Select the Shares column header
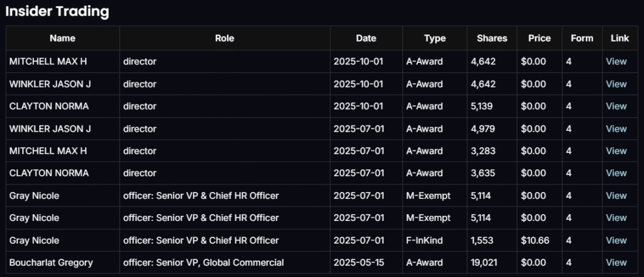 (x=492, y=38)
